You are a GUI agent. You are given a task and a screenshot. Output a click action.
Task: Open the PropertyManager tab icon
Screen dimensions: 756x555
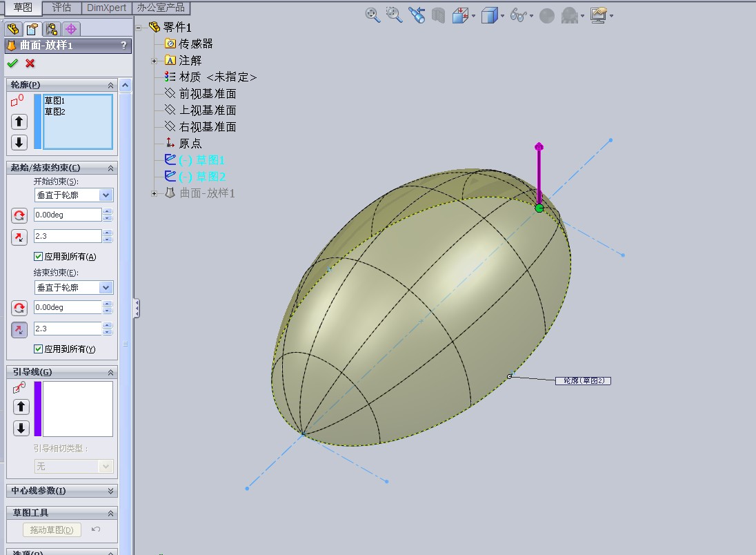(32, 29)
